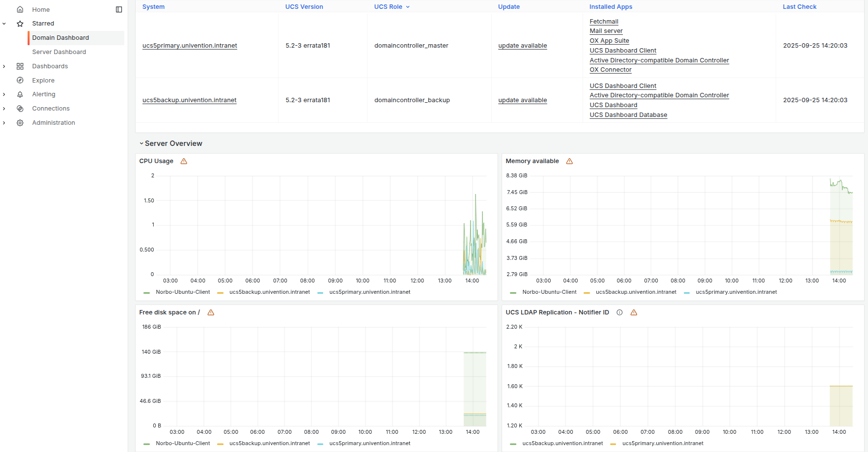The width and height of the screenshot is (868, 452).
Task: Open the Fetchmail app link
Action: click(604, 21)
